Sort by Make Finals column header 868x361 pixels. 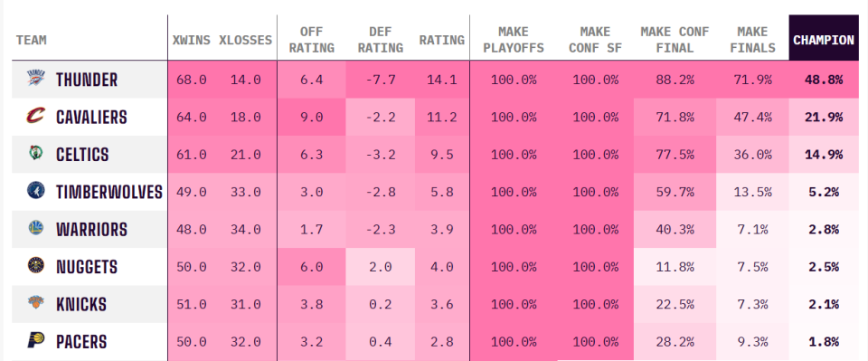[752, 40]
